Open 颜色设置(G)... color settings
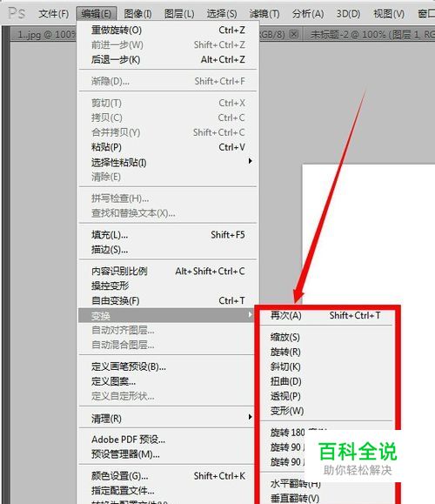The height and width of the screenshot is (504, 435). [x=166, y=476]
